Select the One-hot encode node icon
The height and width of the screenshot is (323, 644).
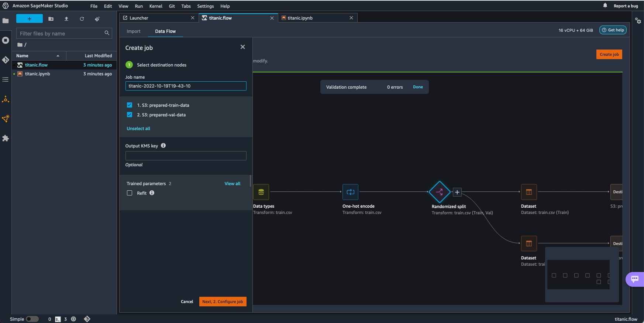tap(350, 192)
